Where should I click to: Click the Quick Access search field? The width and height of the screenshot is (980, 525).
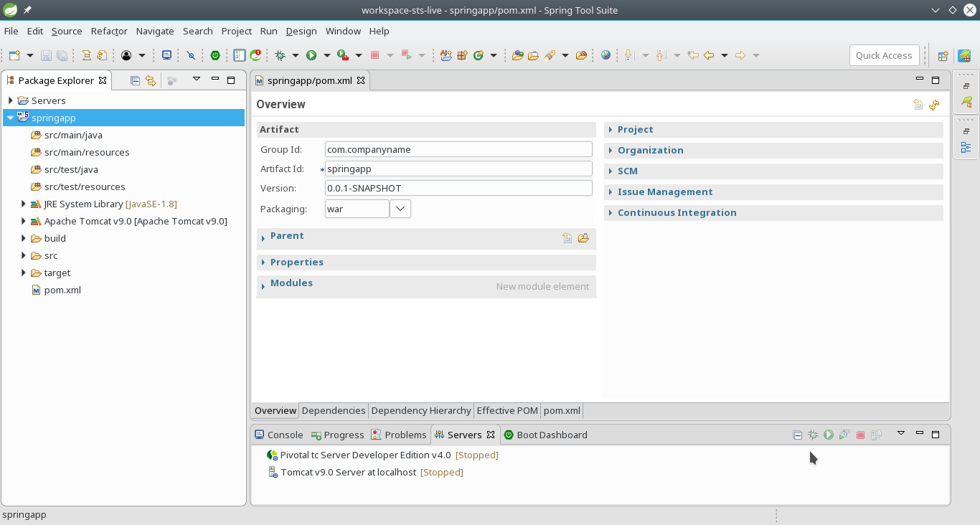(884, 55)
